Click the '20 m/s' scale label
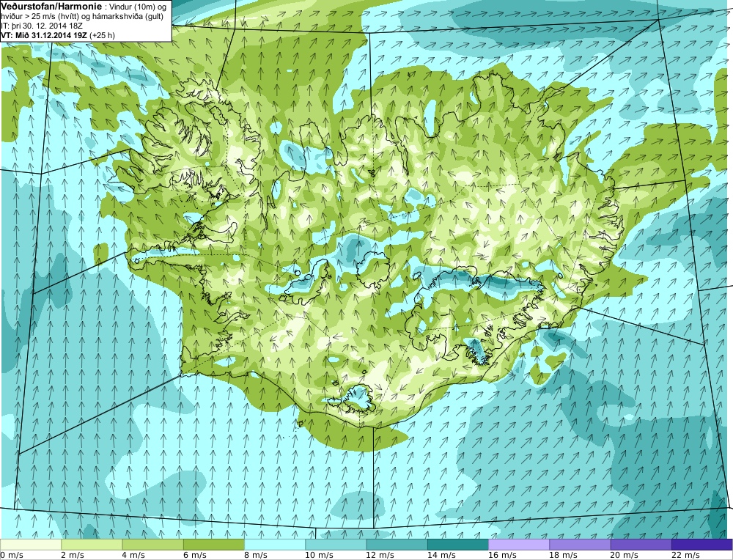Image resolution: width=733 pixels, height=560 pixels. point(625,555)
